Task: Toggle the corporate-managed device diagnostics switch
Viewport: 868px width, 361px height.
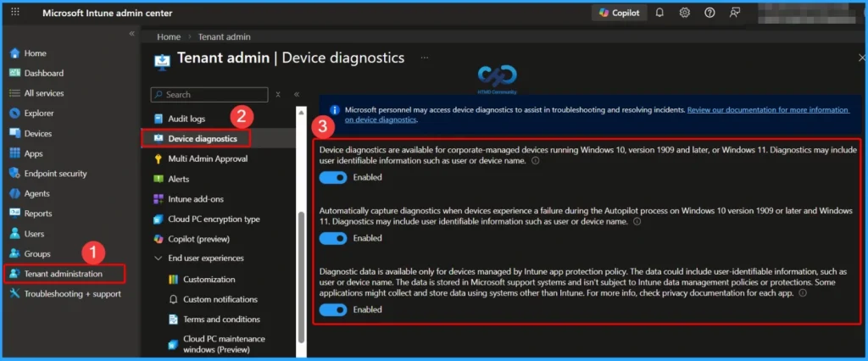Action: [x=333, y=177]
